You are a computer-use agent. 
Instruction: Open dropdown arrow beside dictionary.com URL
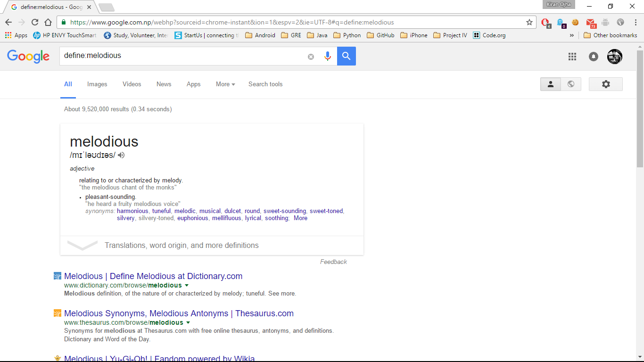click(x=187, y=286)
